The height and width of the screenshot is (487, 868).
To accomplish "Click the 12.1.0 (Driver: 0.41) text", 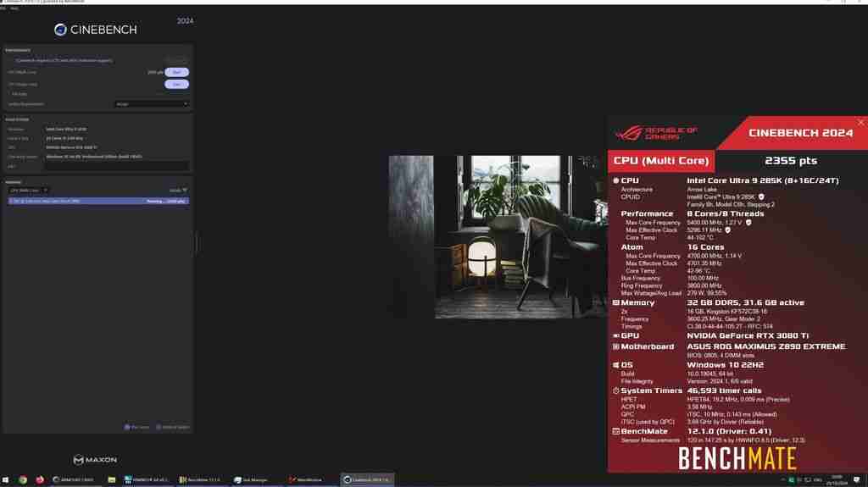I will click(x=729, y=432).
